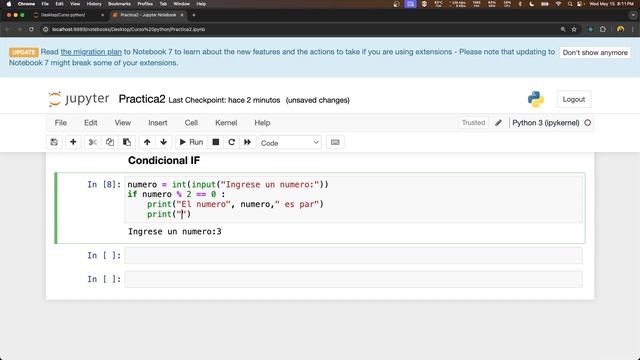Open the Bookmarks menu in macOS menu bar
Screen dimensions: 640x360
click(119, 4)
